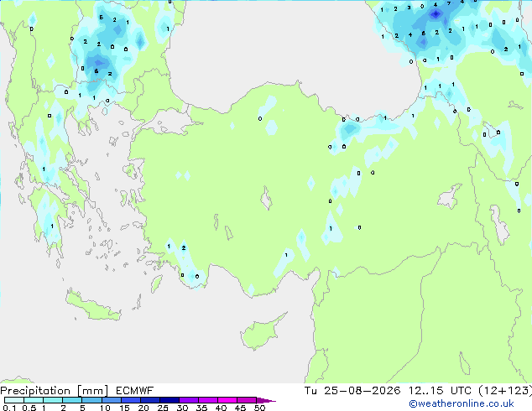Click the above-50 legend arrow tip
532x411 pixels.
click(266, 400)
